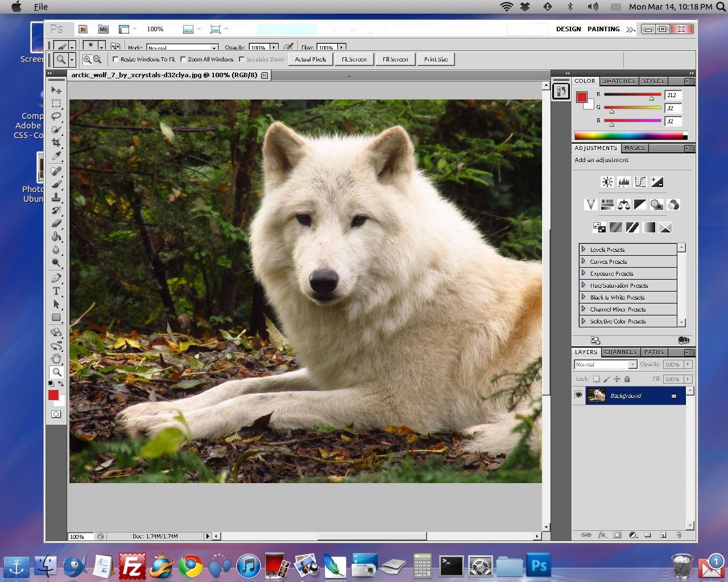Select the Paint Bucket tool
This screenshot has width=728, height=582.
56,236
